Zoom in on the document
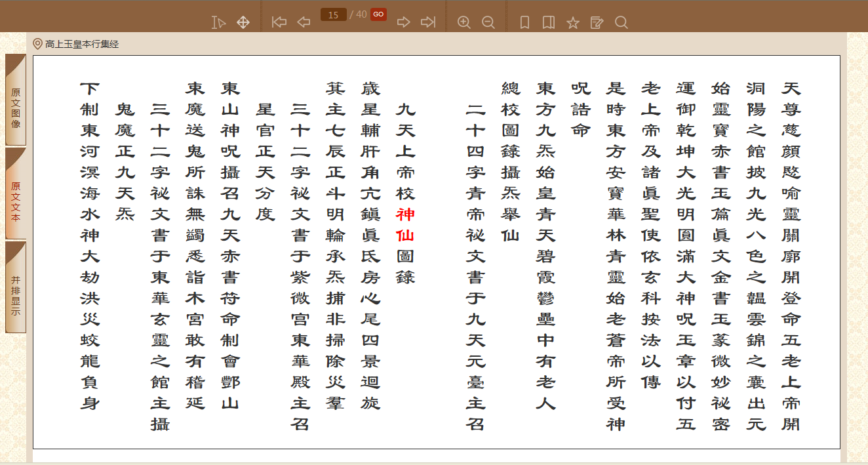The image size is (868, 465). point(464,23)
